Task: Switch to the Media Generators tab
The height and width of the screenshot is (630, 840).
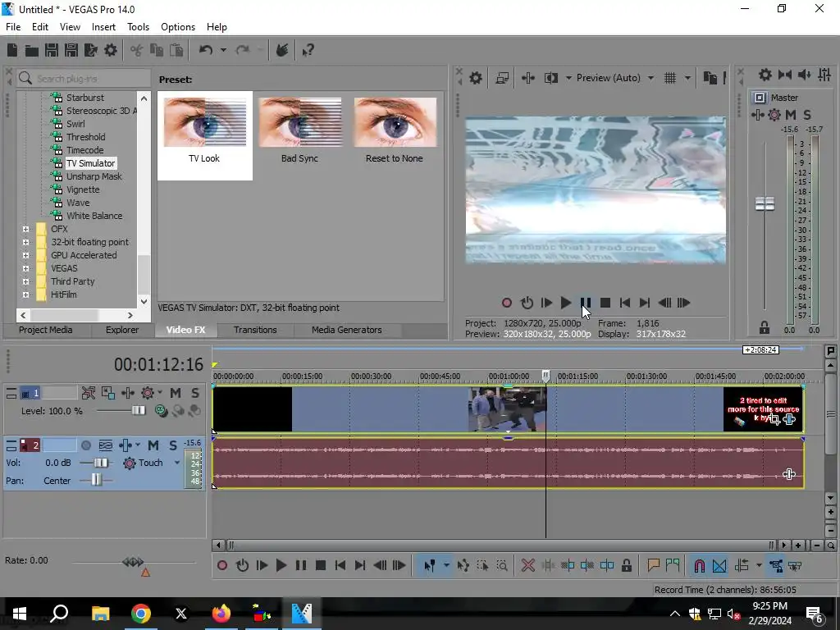Action: coord(347,330)
